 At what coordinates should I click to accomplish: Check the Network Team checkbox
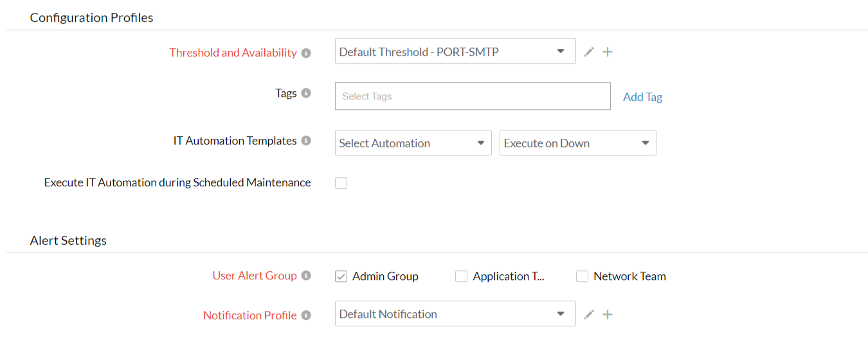pyautogui.click(x=582, y=276)
